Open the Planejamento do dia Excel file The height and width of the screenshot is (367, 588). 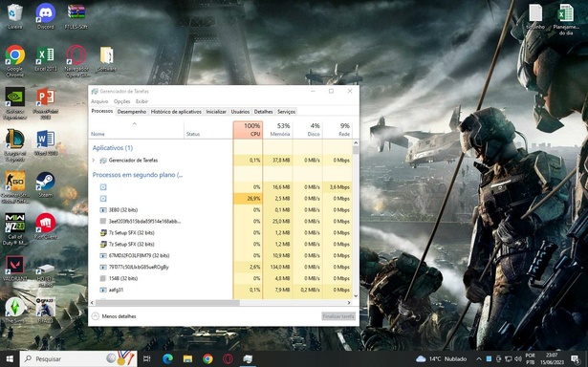click(565, 19)
